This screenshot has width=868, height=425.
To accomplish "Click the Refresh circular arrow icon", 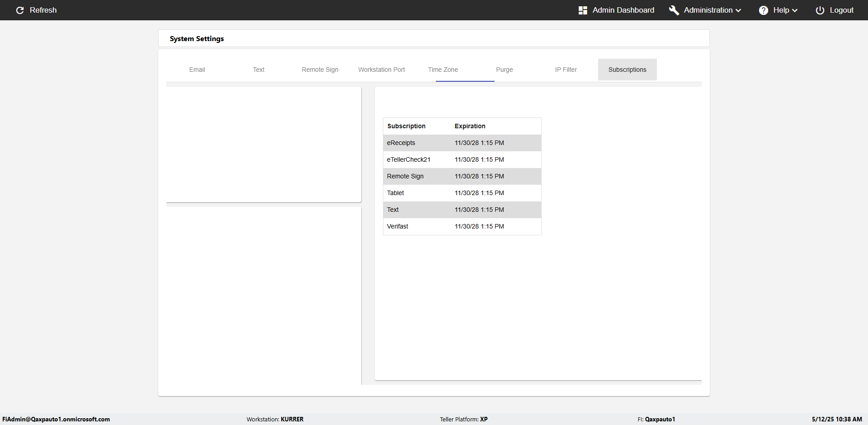I will [x=20, y=10].
